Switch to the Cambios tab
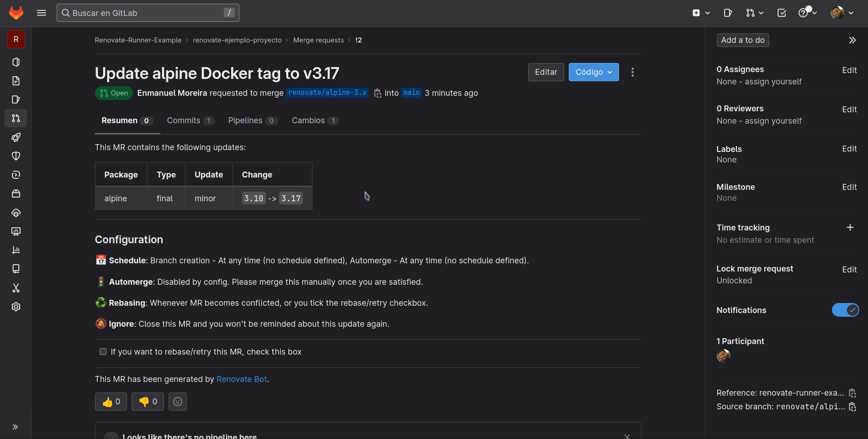This screenshot has height=439, width=868. [315, 120]
